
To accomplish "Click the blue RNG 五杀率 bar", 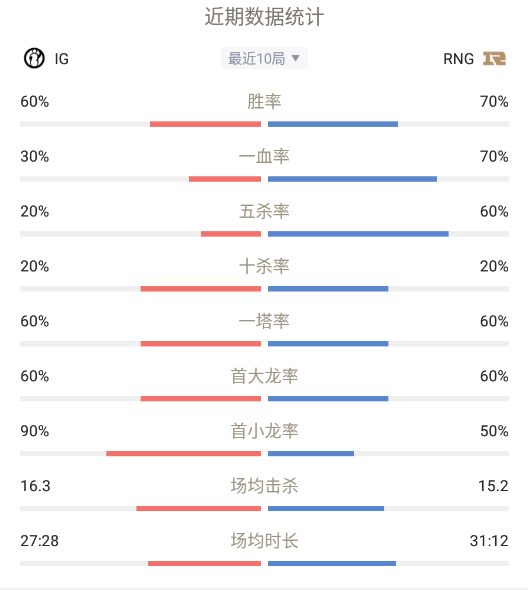I will [358, 234].
